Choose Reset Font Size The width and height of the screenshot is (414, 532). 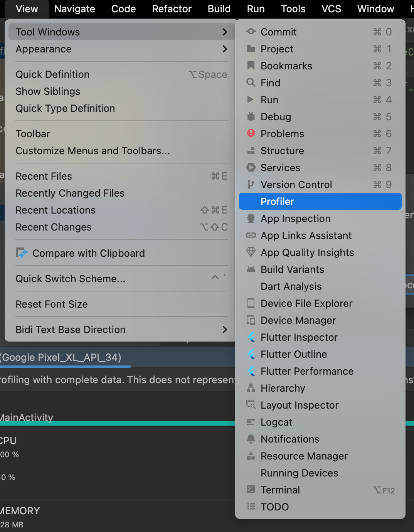pos(52,304)
